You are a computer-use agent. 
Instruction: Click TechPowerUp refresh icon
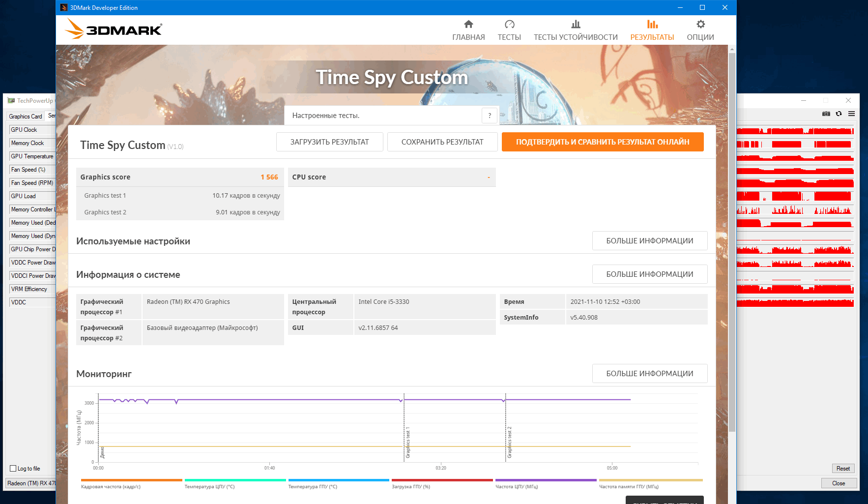tap(839, 114)
